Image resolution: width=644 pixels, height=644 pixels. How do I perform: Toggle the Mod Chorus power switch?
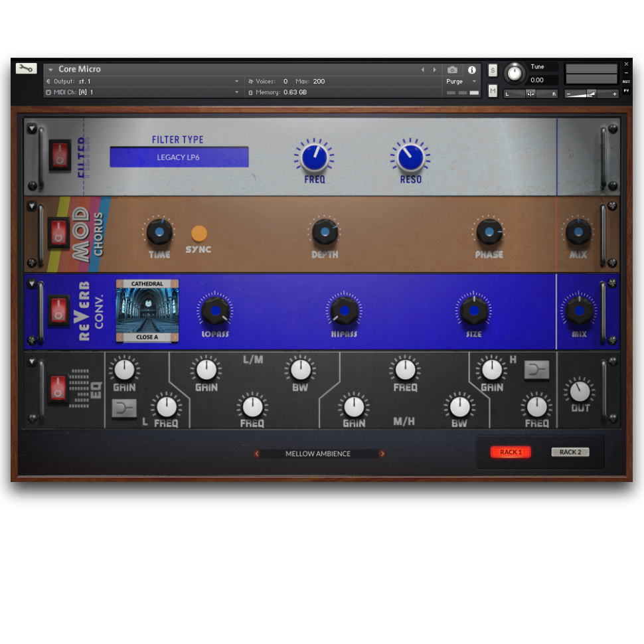tap(58, 232)
